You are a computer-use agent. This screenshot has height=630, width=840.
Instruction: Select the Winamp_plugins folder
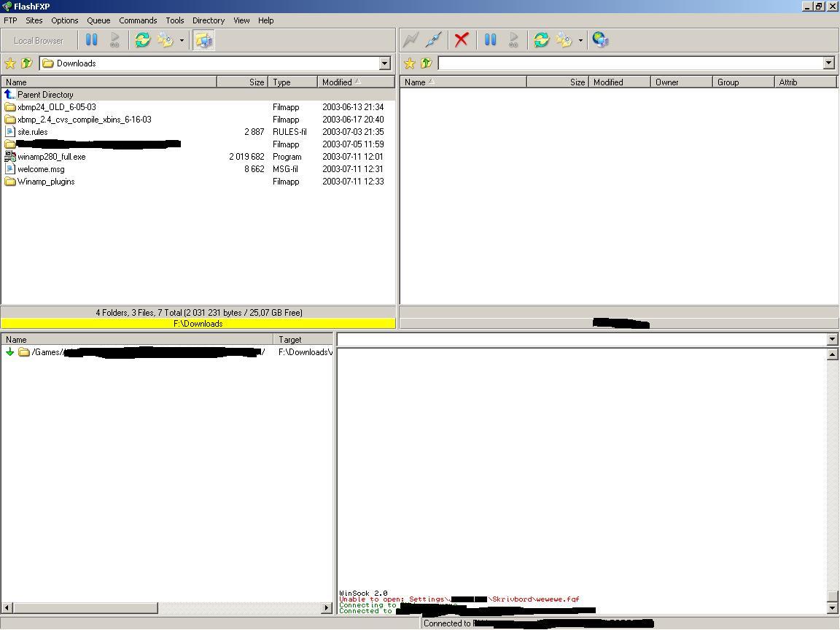[x=46, y=182]
